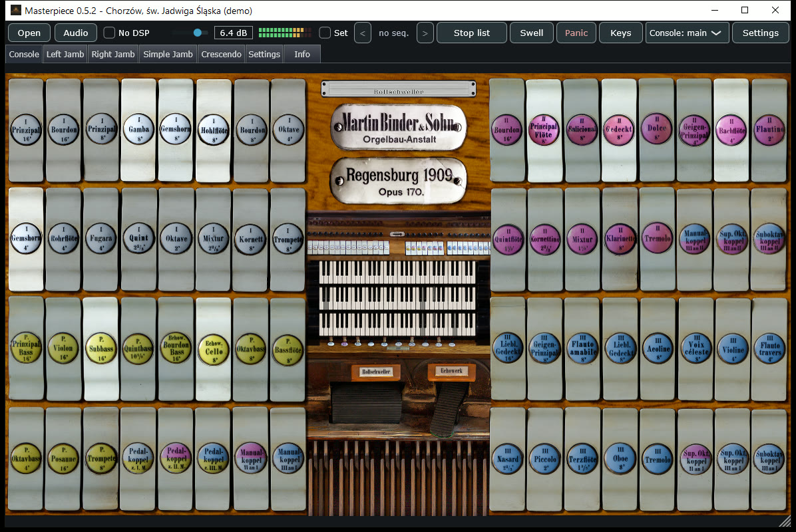
Task: Toggle the Voix céleste 8' stop
Action: pyautogui.click(x=696, y=348)
